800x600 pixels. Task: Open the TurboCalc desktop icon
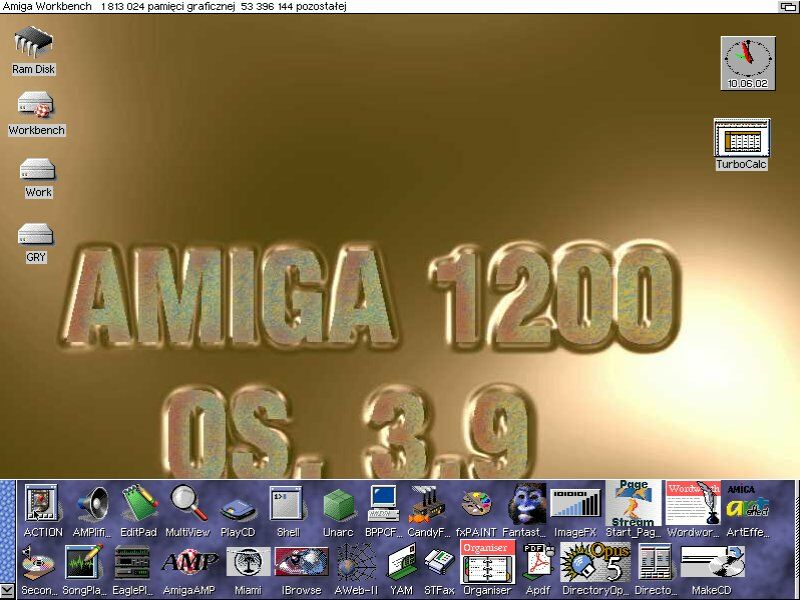point(742,144)
